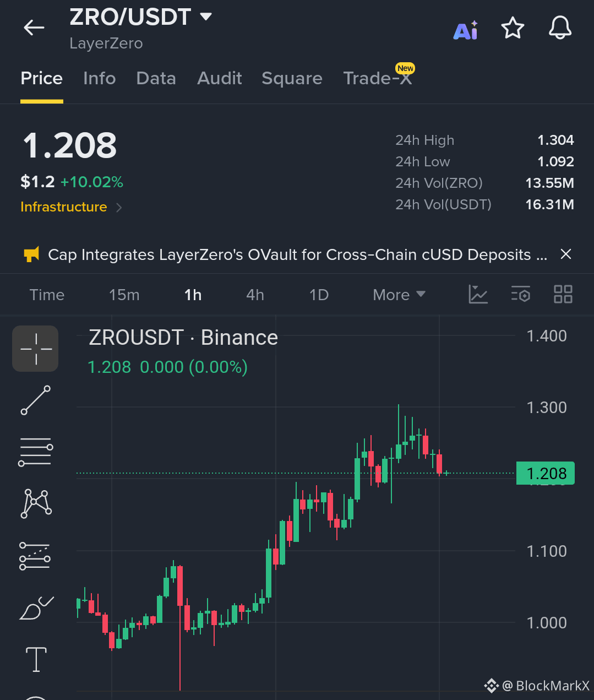Select the XABCD pattern tool
The height and width of the screenshot is (700, 594).
click(x=36, y=503)
